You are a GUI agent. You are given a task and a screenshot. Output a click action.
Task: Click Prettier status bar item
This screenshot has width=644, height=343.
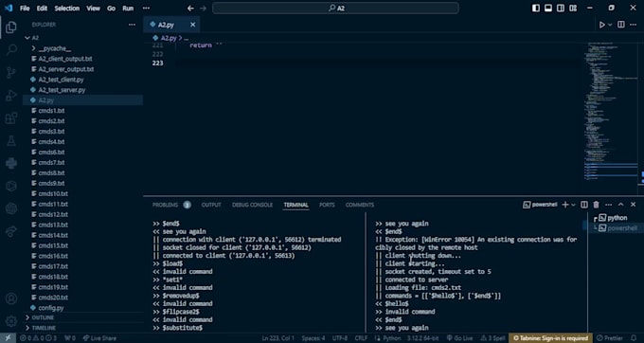pyautogui.click(x=610, y=338)
